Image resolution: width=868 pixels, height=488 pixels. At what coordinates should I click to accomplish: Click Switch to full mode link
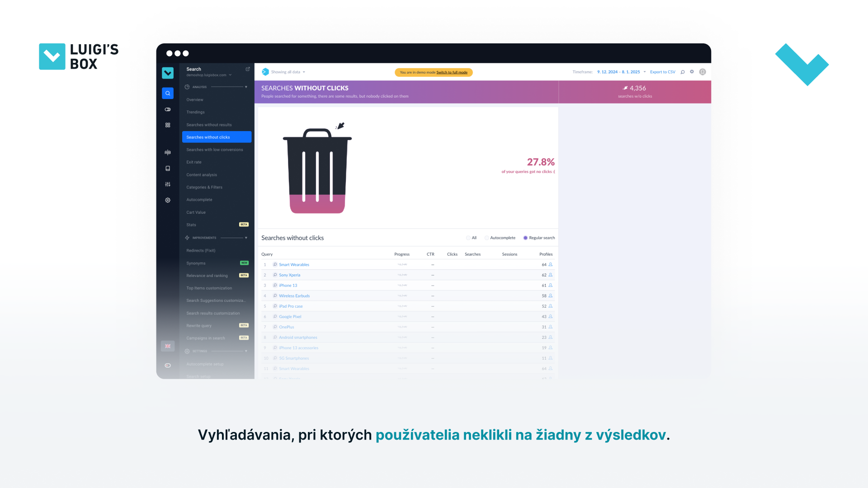coord(452,72)
